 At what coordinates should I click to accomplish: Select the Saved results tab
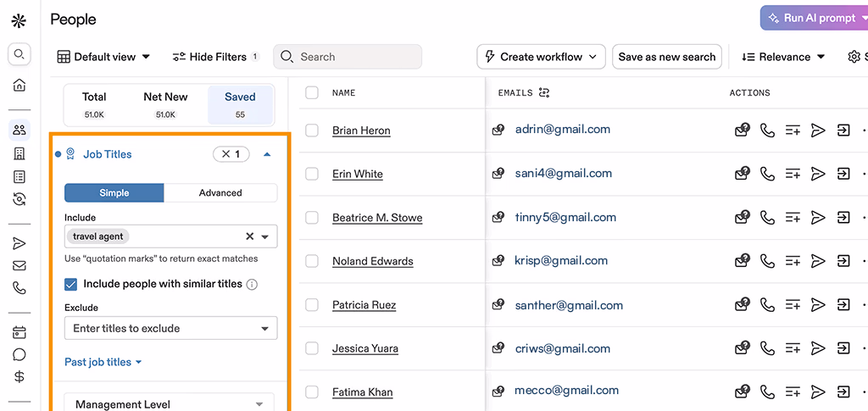(x=240, y=104)
